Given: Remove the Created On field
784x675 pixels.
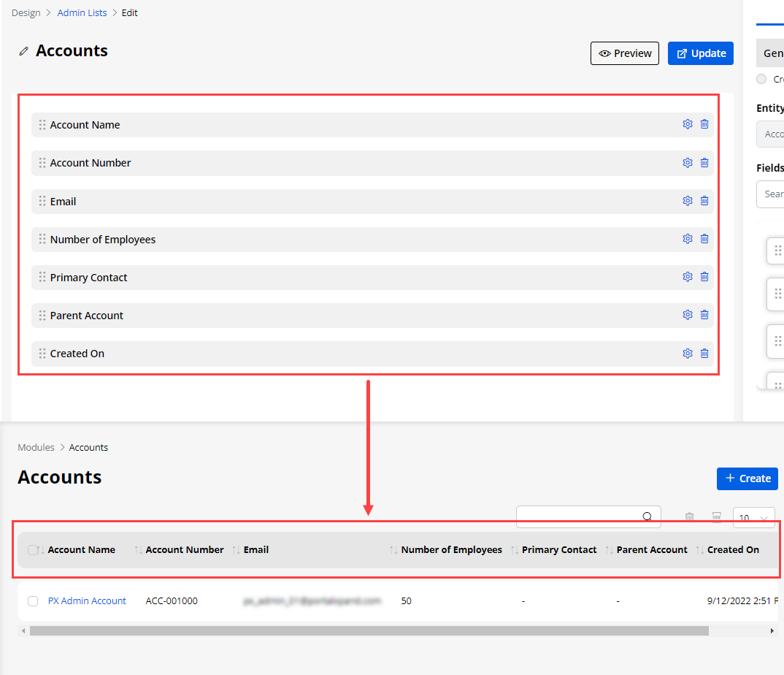Looking at the screenshot, I should coord(704,354).
